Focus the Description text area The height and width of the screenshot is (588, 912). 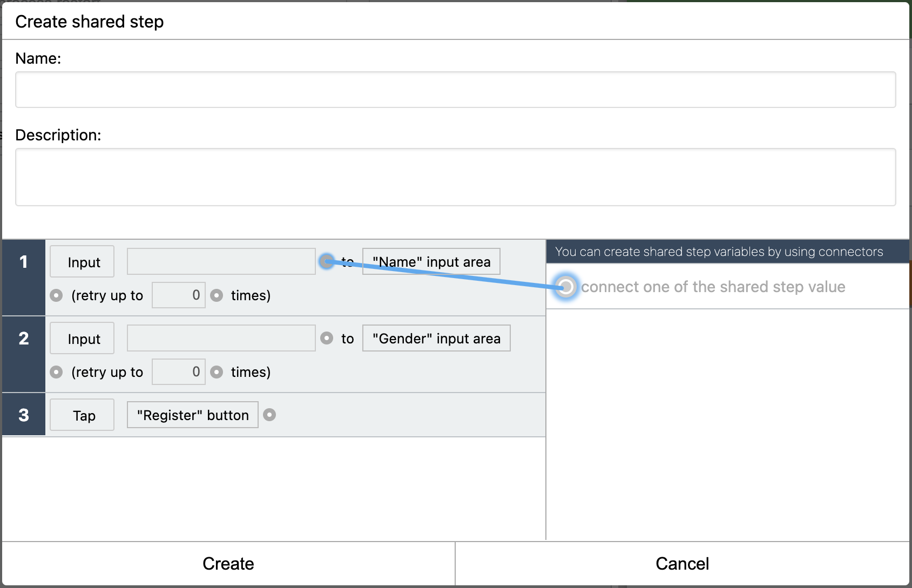456,177
